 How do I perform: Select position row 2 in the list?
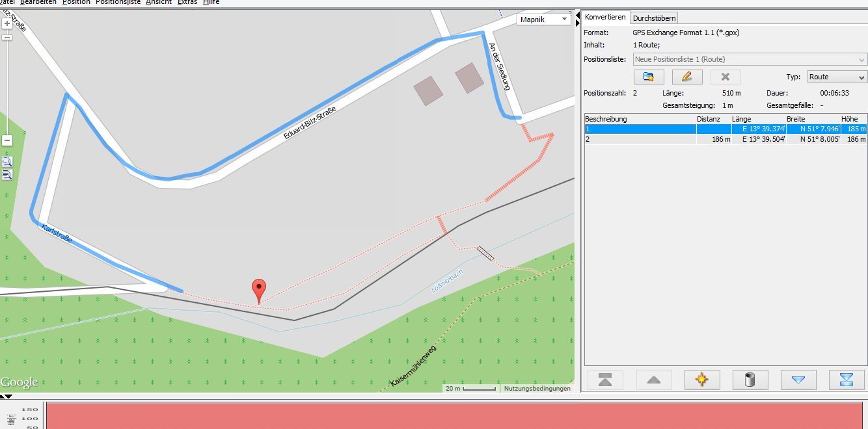651,139
